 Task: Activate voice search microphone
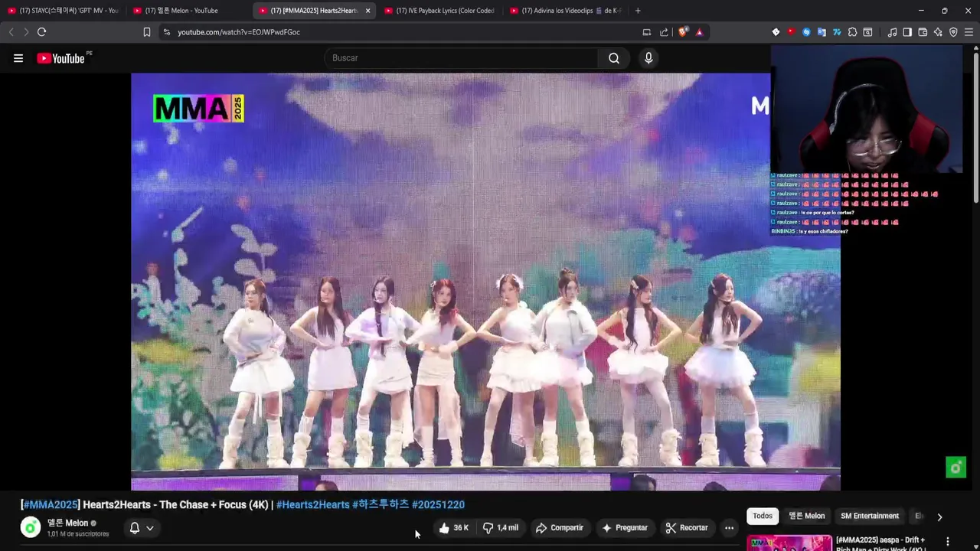pyautogui.click(x=648, y=58)
